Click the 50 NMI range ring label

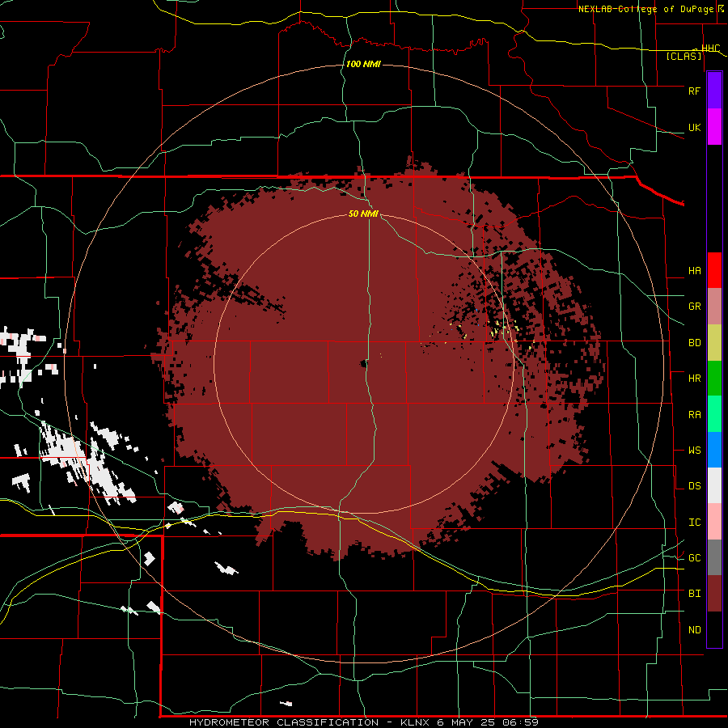363,214
